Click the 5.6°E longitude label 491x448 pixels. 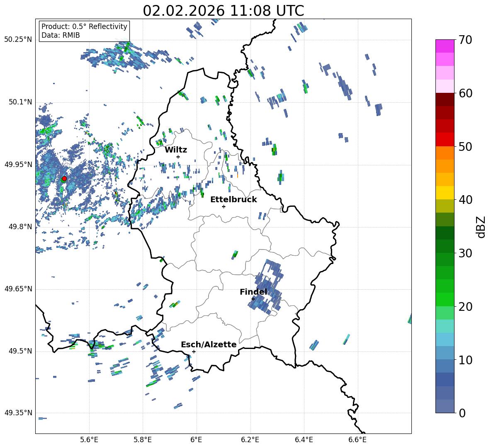(x=89, y=440)
